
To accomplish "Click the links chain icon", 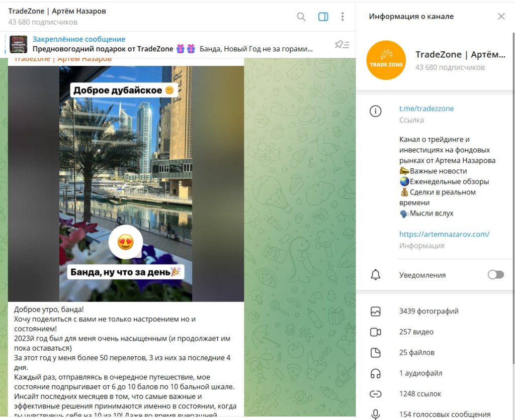I will pos(375,394).
